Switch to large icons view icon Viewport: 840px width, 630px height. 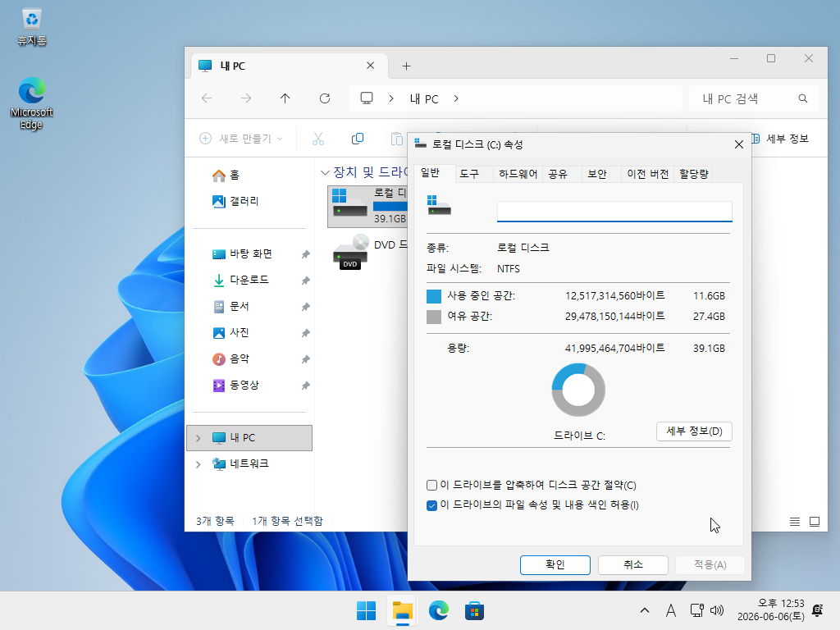point(815,521)
